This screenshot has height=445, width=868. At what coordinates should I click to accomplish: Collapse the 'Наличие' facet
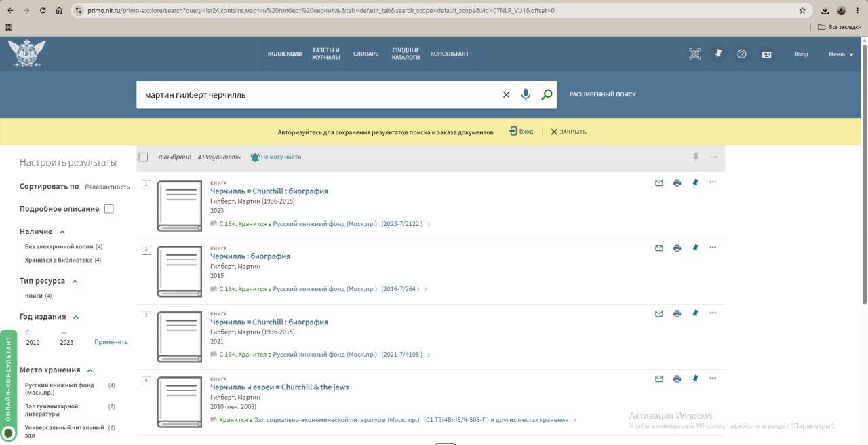(62, 232)
